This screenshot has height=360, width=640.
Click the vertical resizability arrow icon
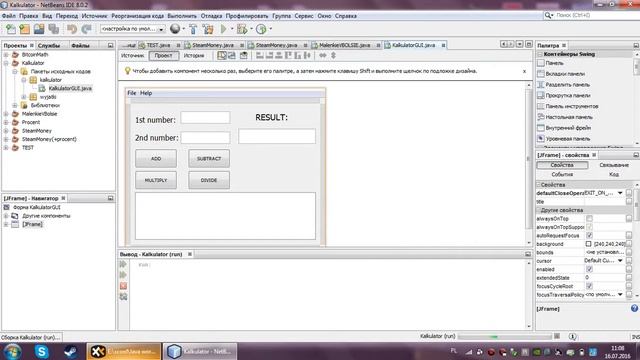tap(333, 56)
